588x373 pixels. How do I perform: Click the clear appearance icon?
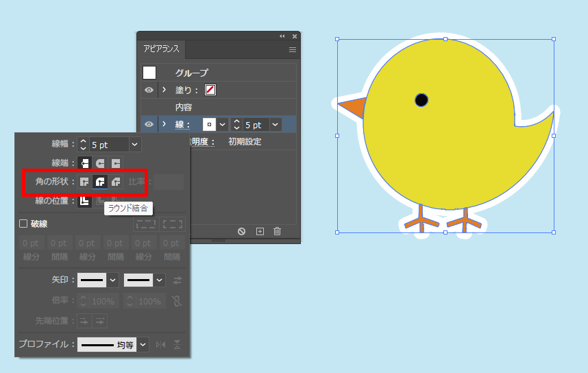(x=241, y=231)
